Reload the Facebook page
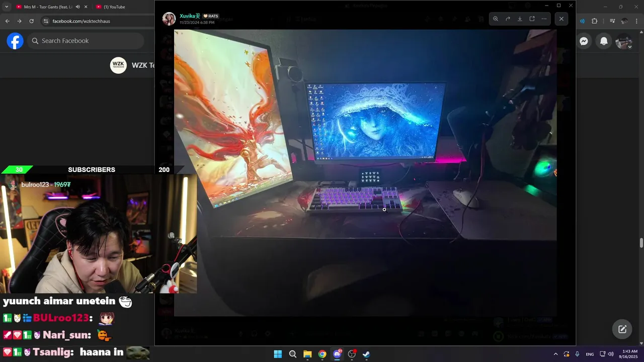Viewport: 644px width, 362px height. (x=31, y=21)
